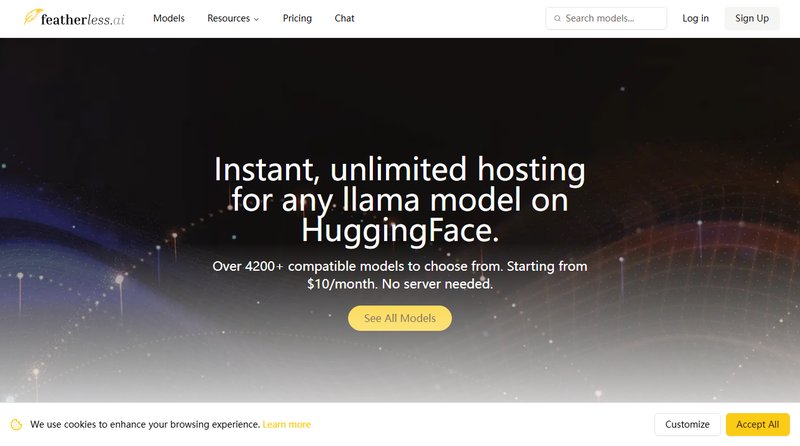Click the yellow See All Models button
Image resolution: width=800 pixels, height=446 pixels.
pos(399,318)
